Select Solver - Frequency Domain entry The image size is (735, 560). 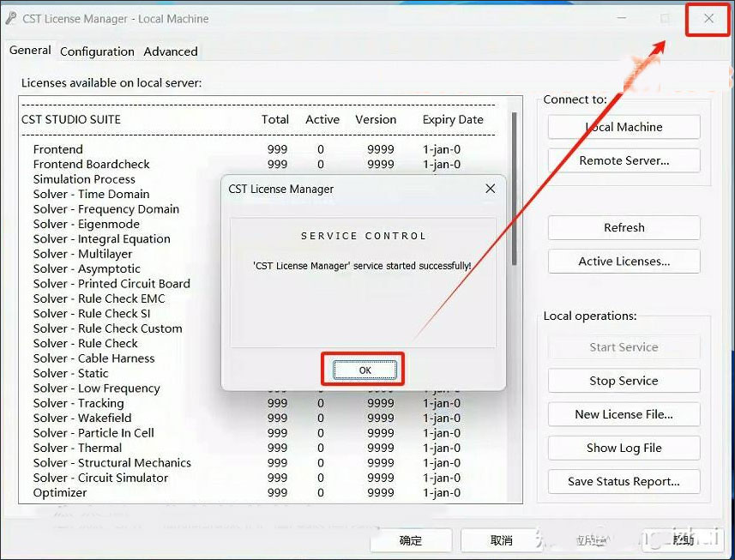point(106,209)
